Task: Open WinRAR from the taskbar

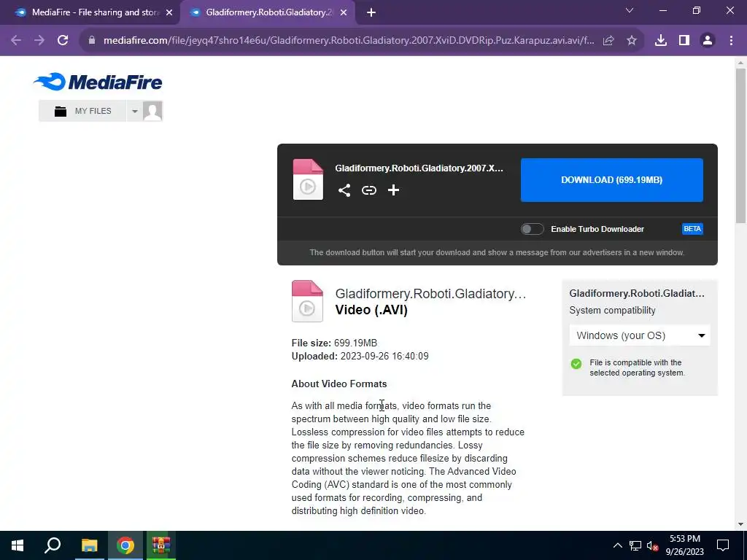Action: 161,545
